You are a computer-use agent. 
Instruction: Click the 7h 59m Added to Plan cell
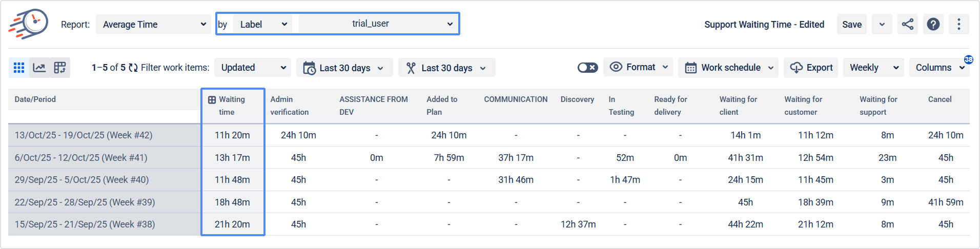(449, 158)
